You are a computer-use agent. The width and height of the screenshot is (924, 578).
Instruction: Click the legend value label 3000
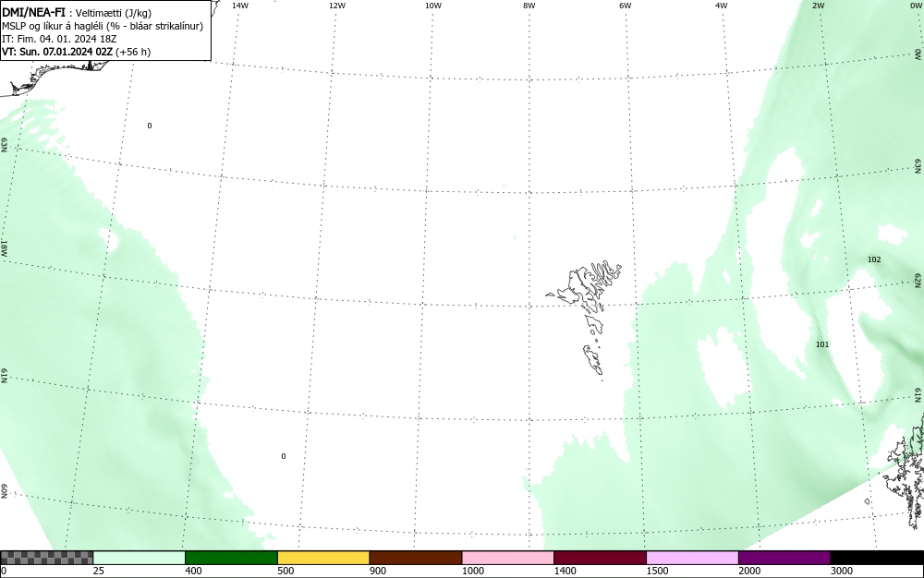coord(842,571)
